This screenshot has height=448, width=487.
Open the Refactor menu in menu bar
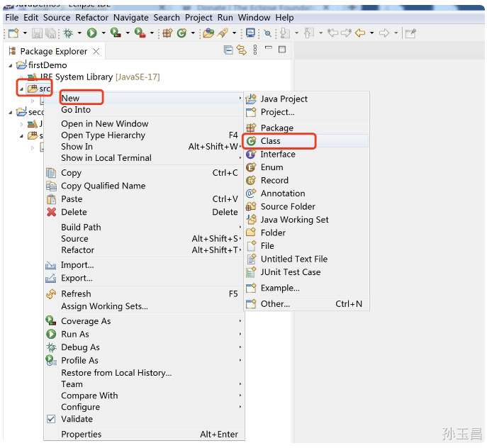pos(91,18)
